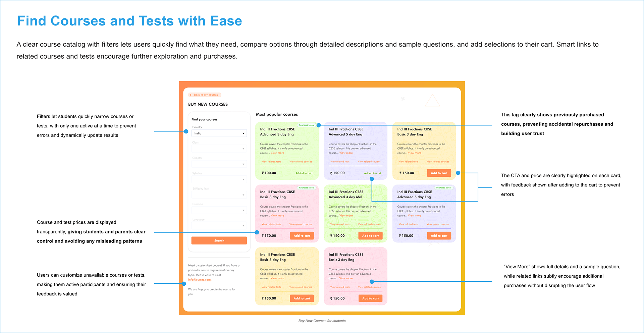The width and height of the screenshot is (644, 333).
Task: Click 'Added to cart' on purple Advanced 5 day card
Action: point(372,173)
